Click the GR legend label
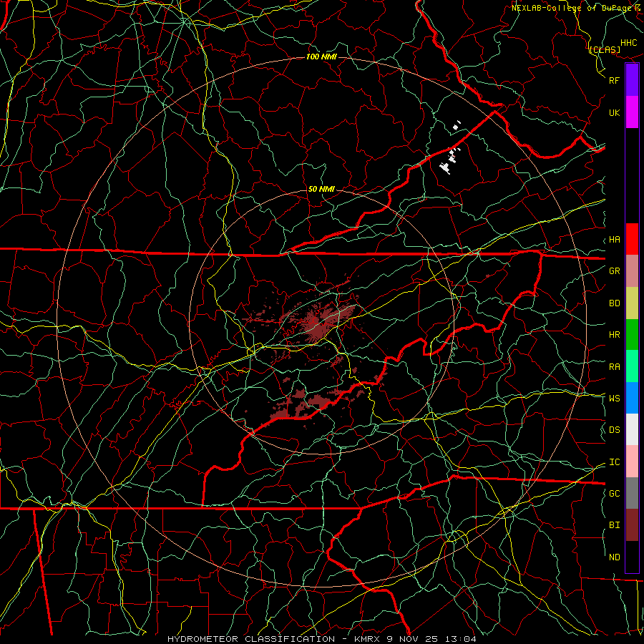The width and height of the screenshot is (644, 644). coord(614,271)
